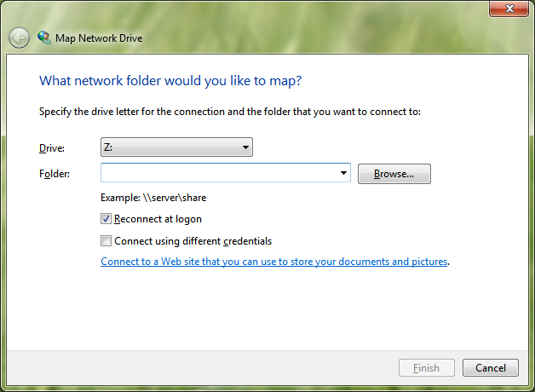Click the Drive: field label
The image size is (535, 392).
click(x=52, y=148)
